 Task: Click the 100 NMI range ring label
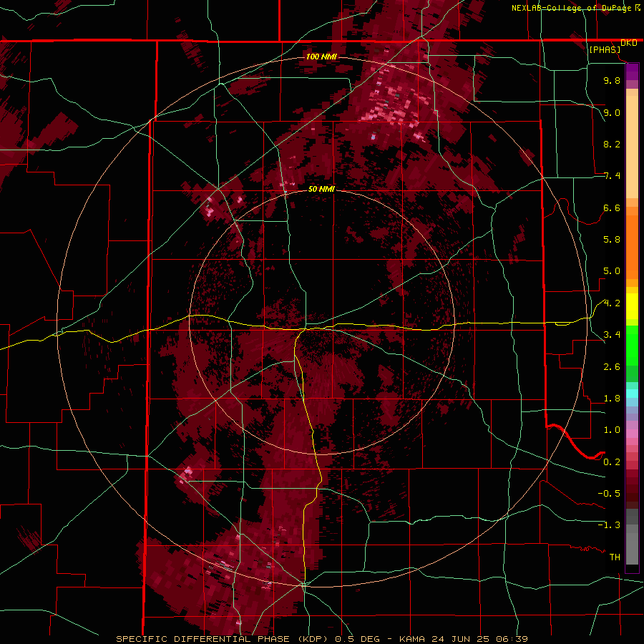tap(321, 57)
